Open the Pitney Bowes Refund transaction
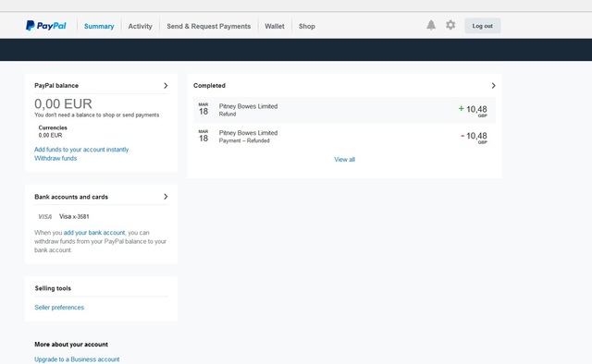592x364 pixels. pos(344,110)
